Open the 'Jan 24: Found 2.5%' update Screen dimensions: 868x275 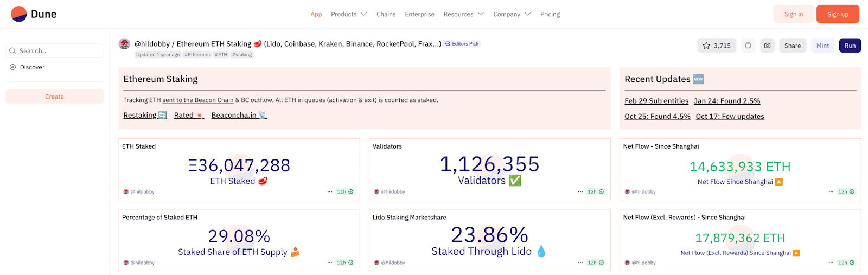(x=727, y=101)
